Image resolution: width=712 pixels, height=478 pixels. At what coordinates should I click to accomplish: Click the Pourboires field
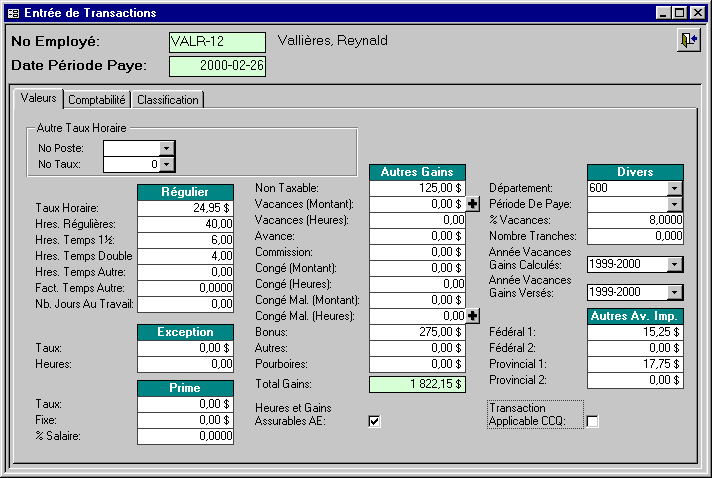417,364
